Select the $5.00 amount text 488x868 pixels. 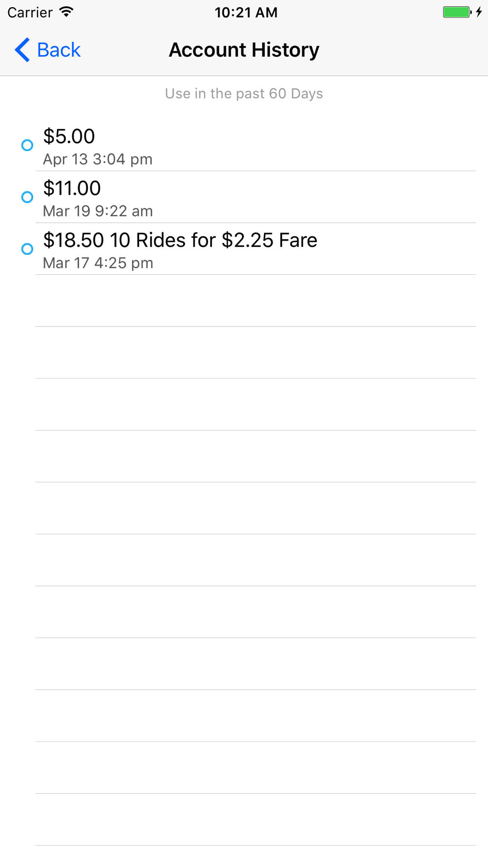click(69, 136)
